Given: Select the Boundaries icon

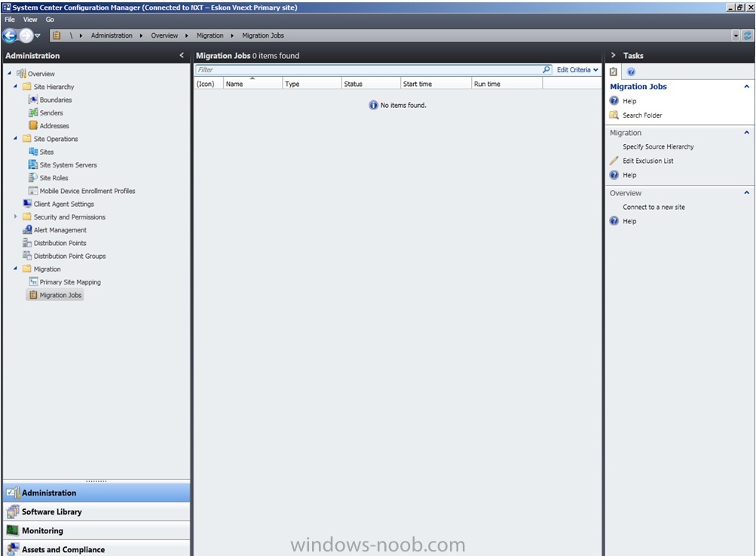Looking at the screenshot, I should point(32,100).
